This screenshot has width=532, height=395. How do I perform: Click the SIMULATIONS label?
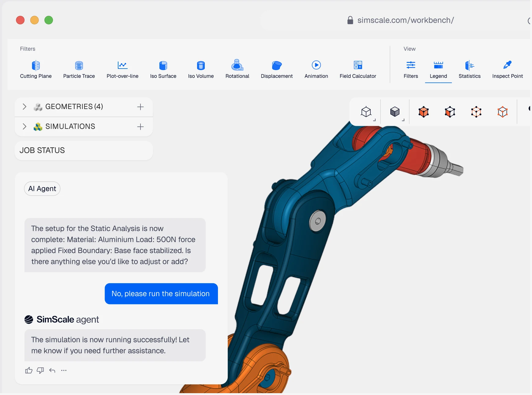(70, 126)
